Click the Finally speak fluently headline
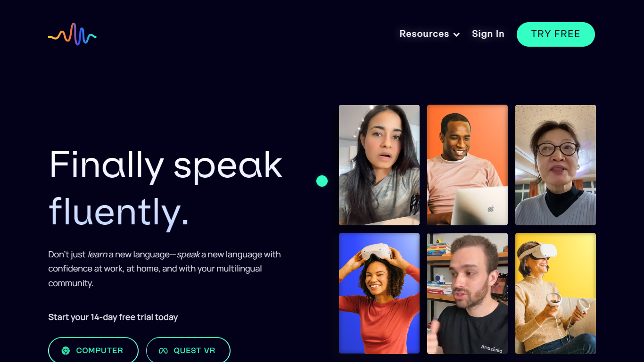Viewport: 644px width, 362px height. pyautogui.click(x=166, y=188)
